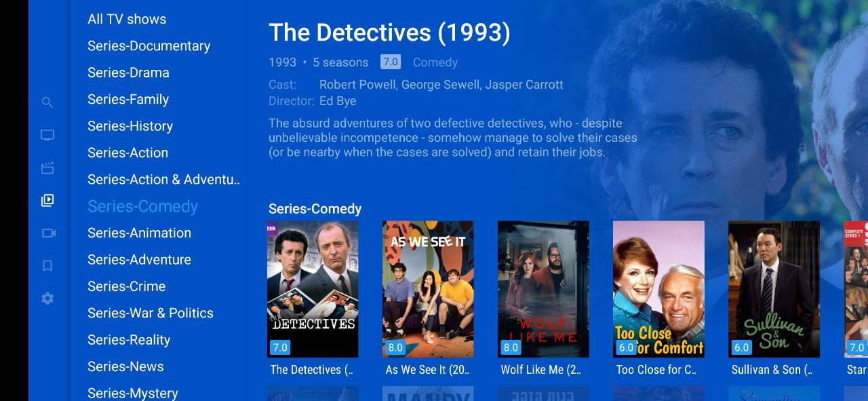Click the Series-Reality category
Viewport: 868px width, 401px height.
pyautogui.click(x=129, y=340)
